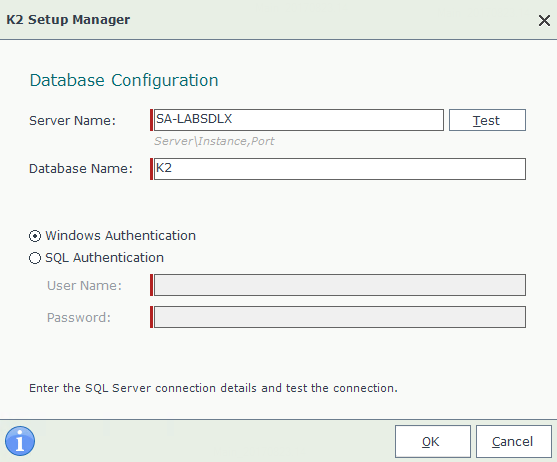The height and width of the screenshot is (462, 557).
Task: Click the disabled Password input box
Action: [x=340, y=317]
